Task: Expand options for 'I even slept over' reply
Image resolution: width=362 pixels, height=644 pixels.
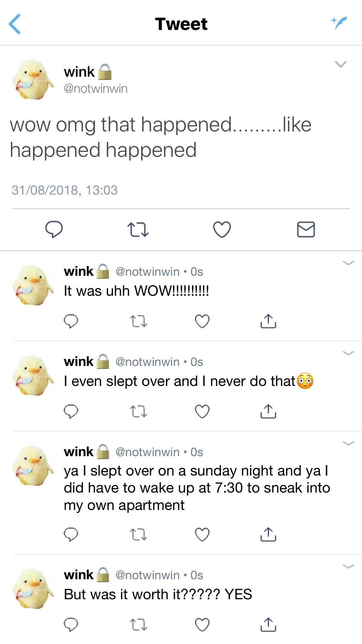Action: click(348, 353)
